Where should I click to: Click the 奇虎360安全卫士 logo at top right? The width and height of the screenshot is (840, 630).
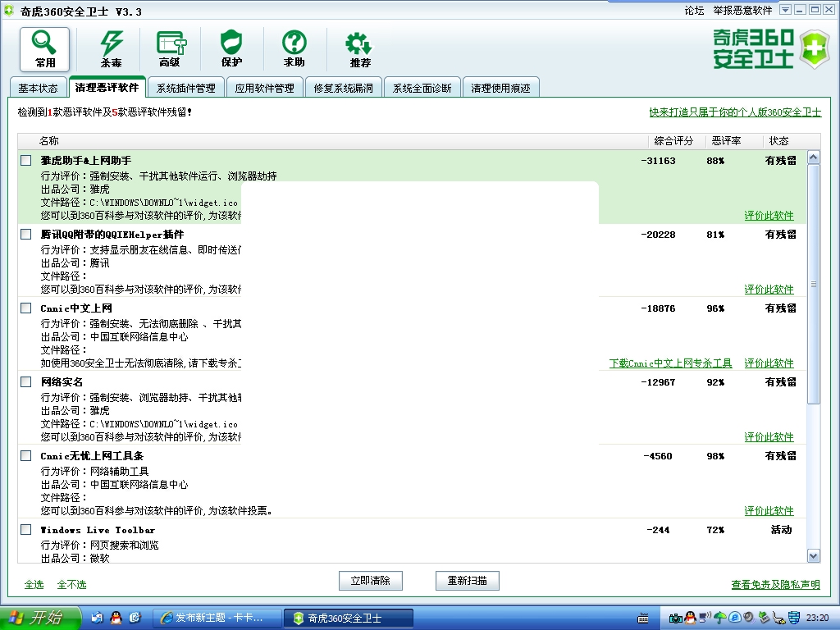click(771, 48)
